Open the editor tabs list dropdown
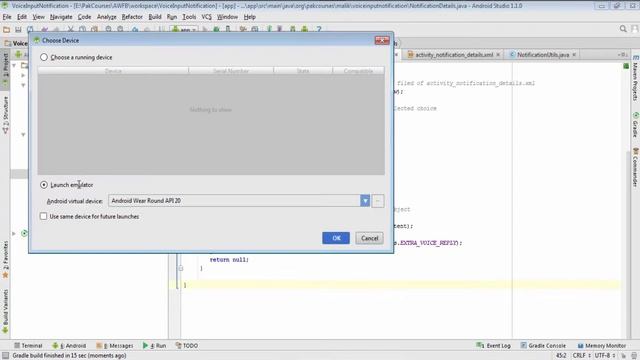This screenshot has height=360, width=640. (x=622, y=55)
